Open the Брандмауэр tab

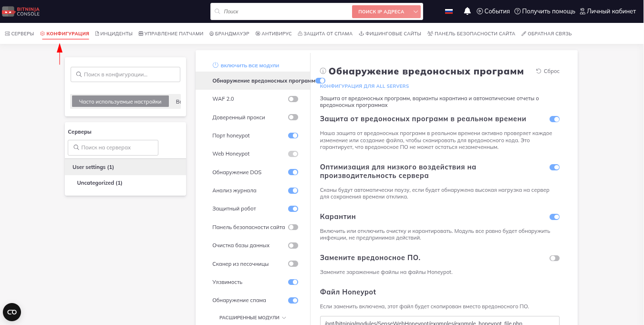pyautogui.click(x=229, y=34)
